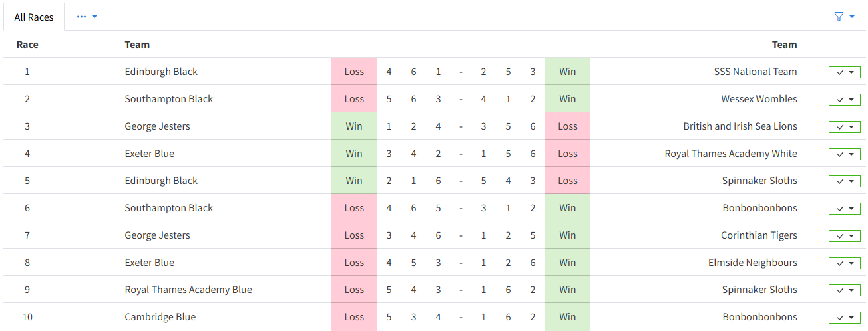This screenshot has height=331, width=868.
Task: Open the SSS National Team entry
Action: pos(755,72)
